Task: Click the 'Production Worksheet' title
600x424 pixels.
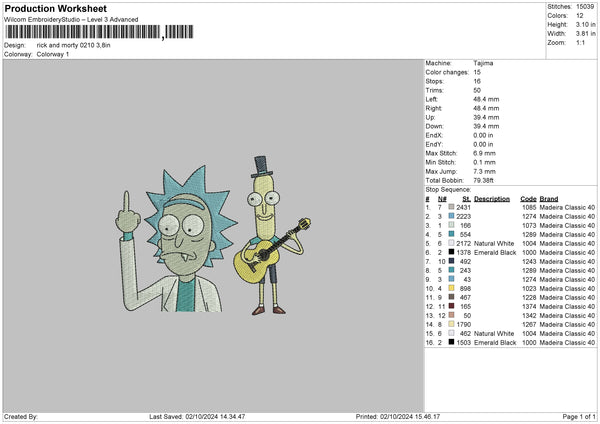Action: tap(55, 8)
